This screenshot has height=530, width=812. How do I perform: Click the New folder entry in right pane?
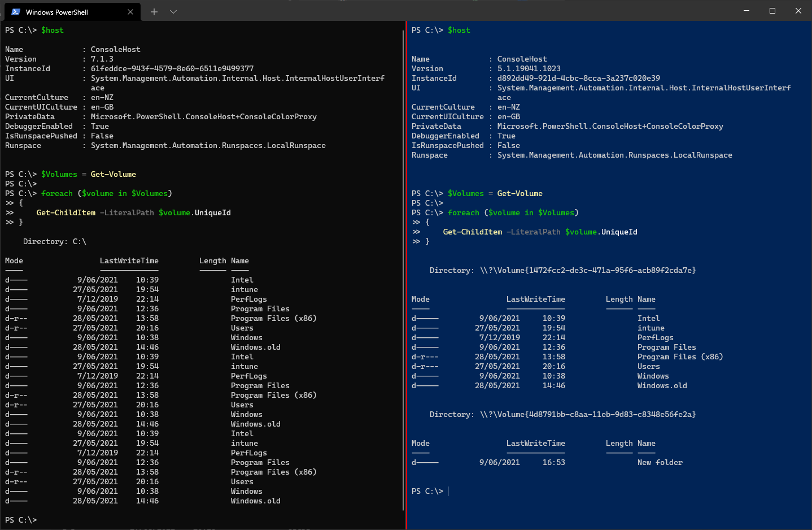(x=660, y=462)
